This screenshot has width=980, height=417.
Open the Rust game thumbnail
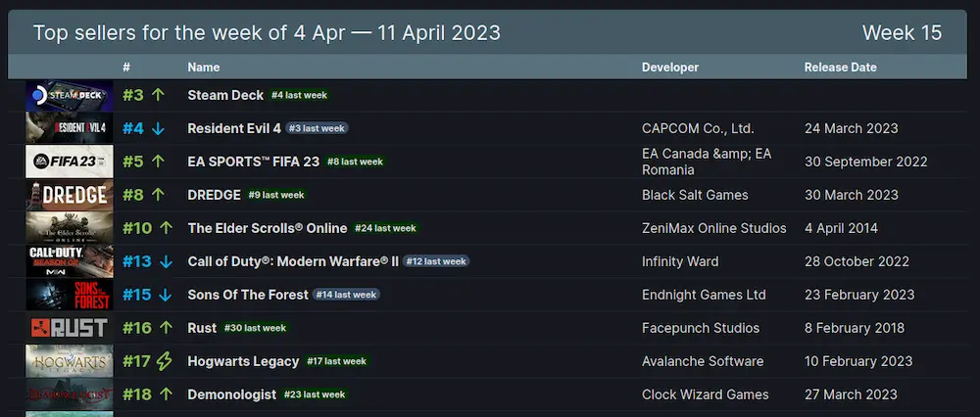point(70,328)
